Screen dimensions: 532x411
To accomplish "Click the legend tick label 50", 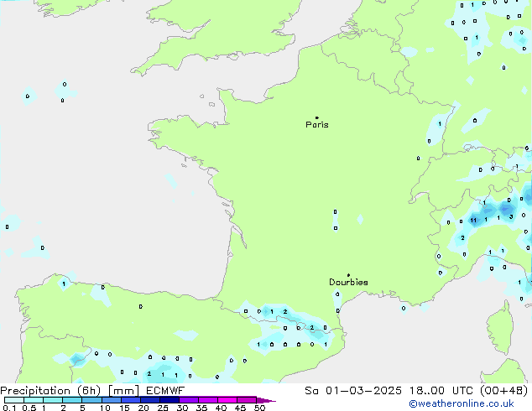I will click(259, 408).
